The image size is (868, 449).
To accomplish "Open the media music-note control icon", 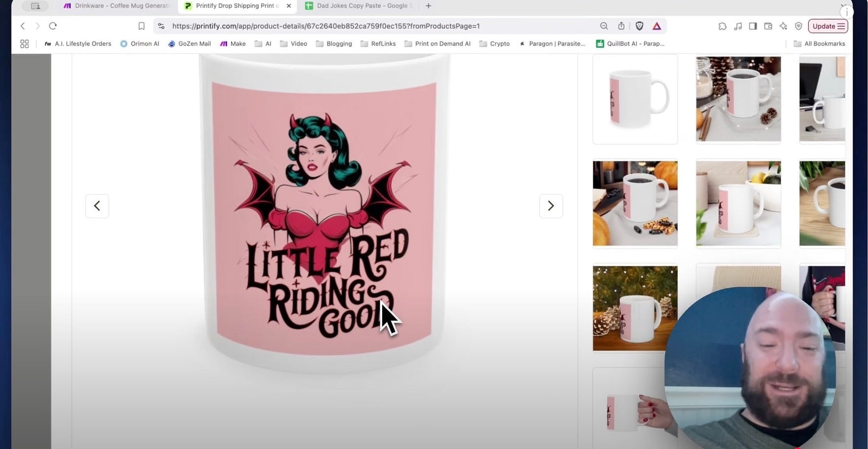I will [738, 26].
